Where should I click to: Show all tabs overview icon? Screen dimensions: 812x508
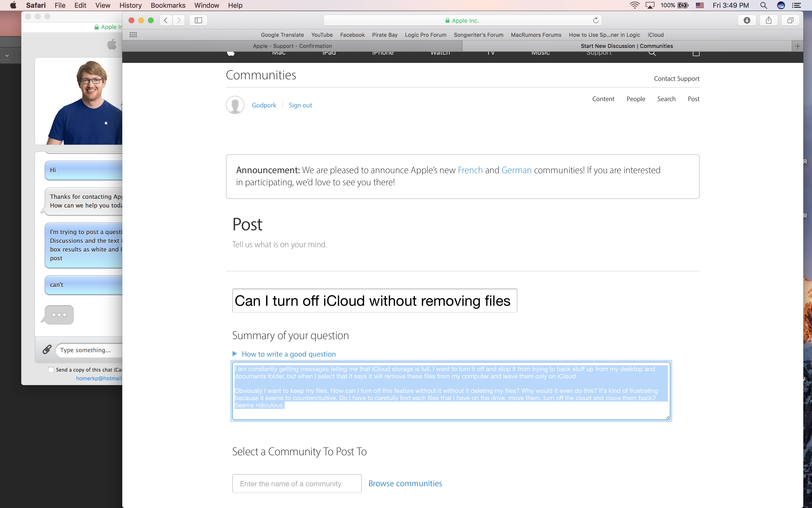pyautogui.click(x=790, y=20)
